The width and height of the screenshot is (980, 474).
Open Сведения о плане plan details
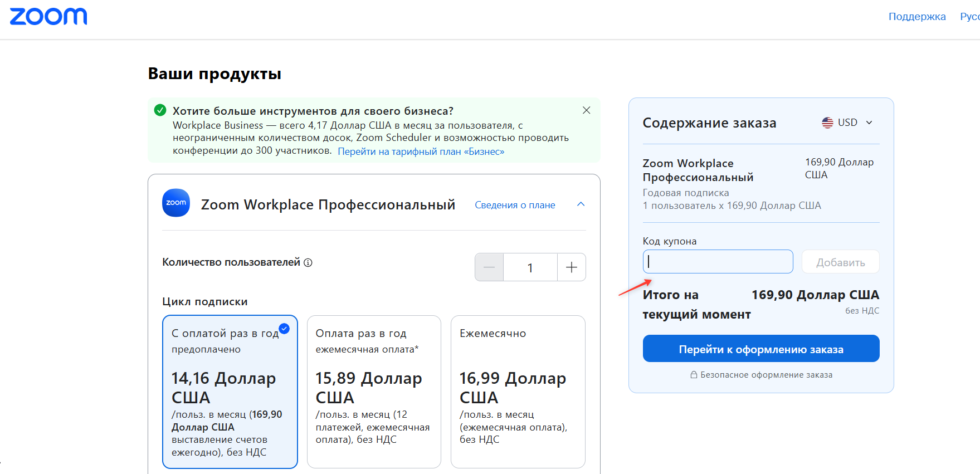click(515, 205)
